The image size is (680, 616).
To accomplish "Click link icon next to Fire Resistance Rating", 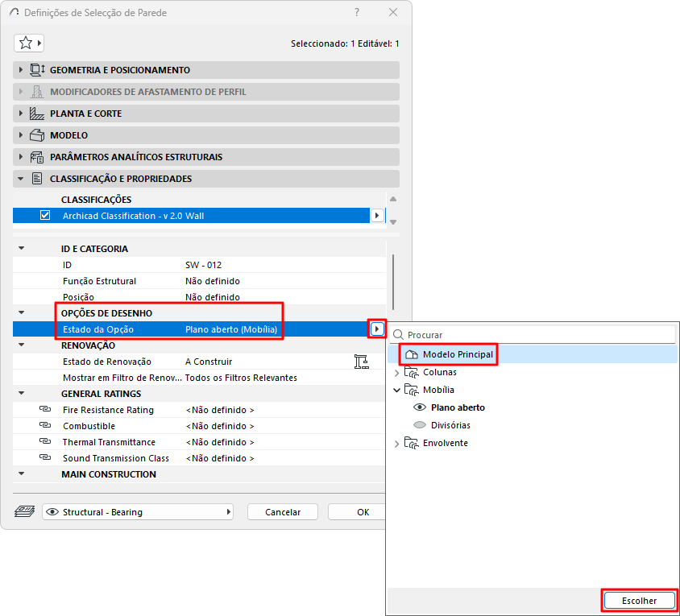I will [x=45, y=409].
